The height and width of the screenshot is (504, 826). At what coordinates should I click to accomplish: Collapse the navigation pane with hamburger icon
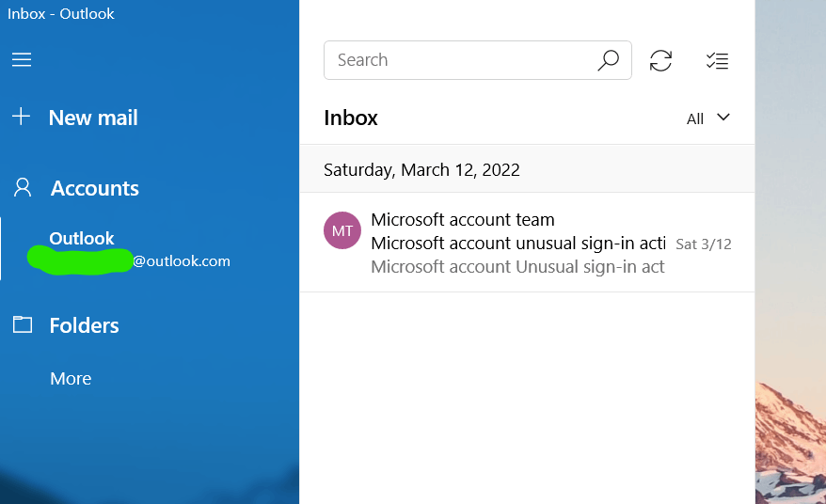tap(22, 60)
